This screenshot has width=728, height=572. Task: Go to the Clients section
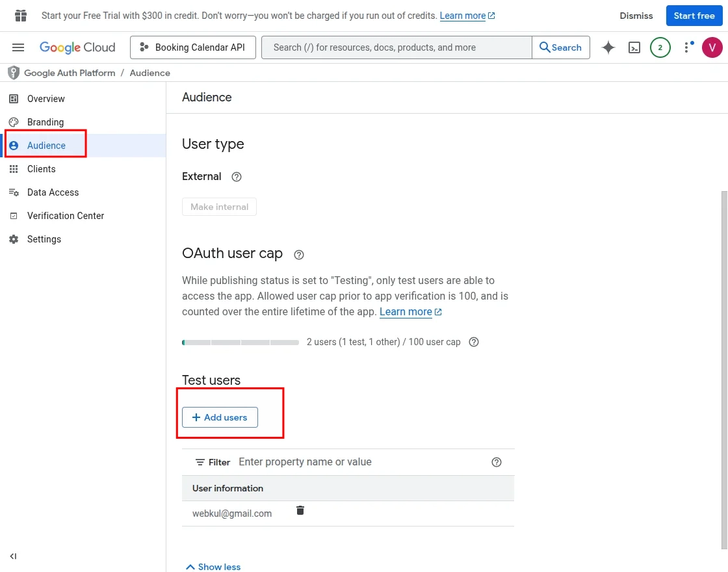(42, 169)
